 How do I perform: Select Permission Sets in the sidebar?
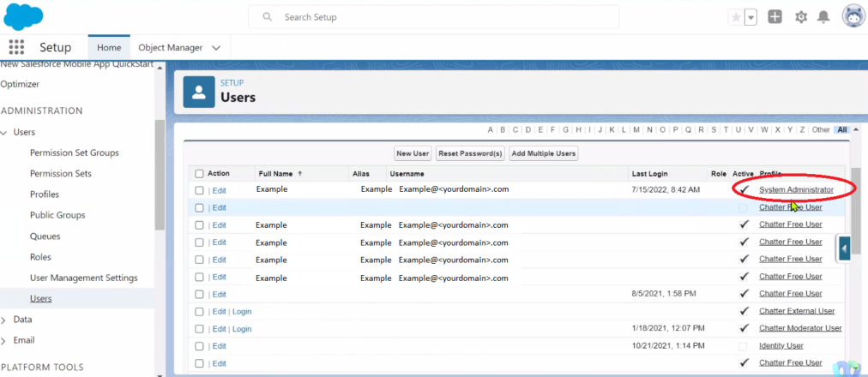pyautogui.click(x=60, y=174)
